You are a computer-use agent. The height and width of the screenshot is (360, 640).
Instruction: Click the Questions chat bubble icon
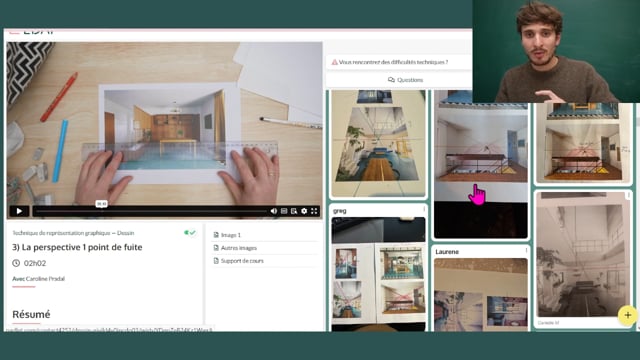point(391,80)
